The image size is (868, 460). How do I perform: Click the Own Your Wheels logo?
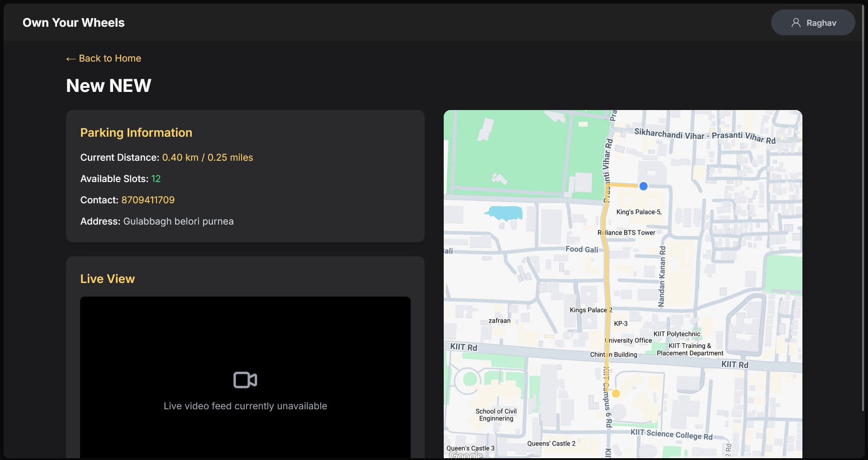pyautogui.click(x=74, y=22)
